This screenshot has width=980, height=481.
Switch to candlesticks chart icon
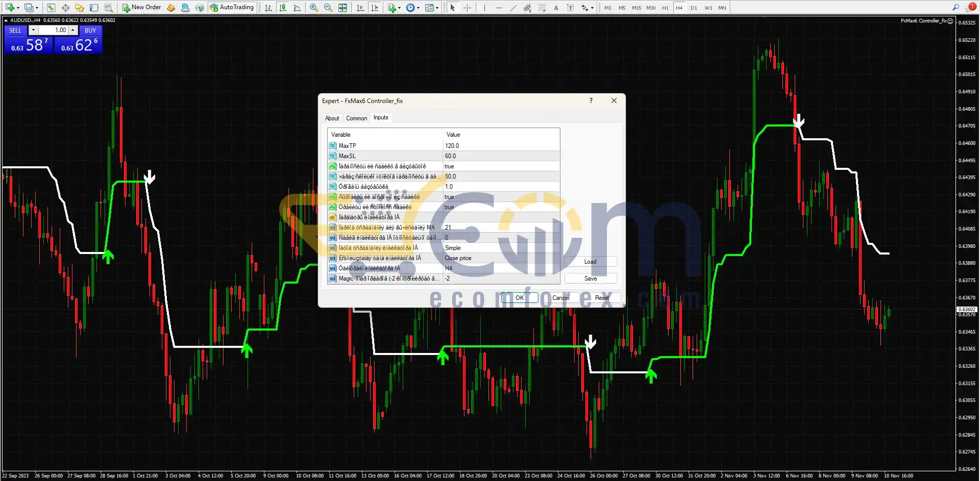point(283,8)
